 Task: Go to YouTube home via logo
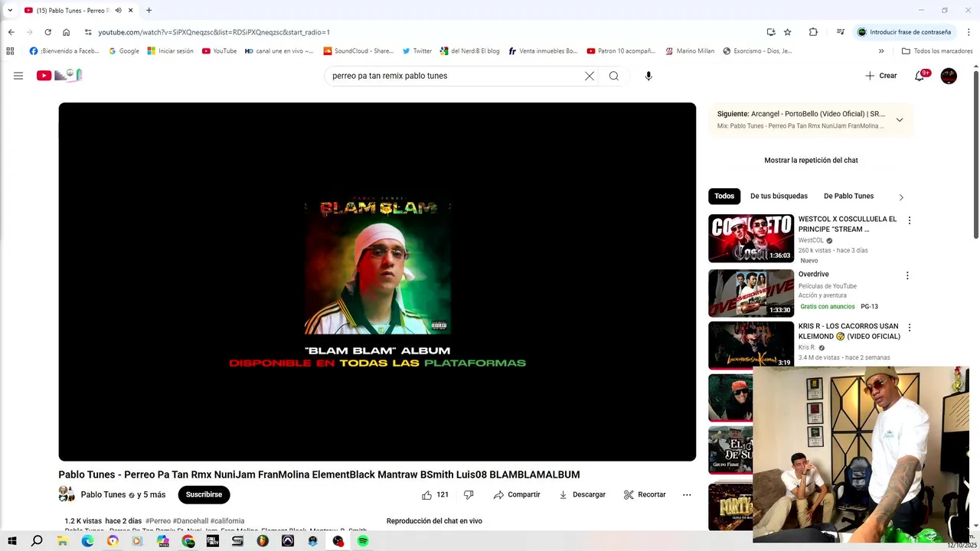[59, 75]
